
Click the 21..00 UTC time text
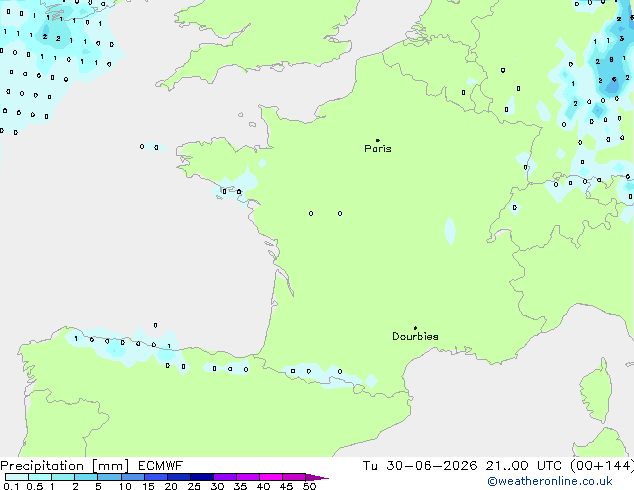click(524, 466)
